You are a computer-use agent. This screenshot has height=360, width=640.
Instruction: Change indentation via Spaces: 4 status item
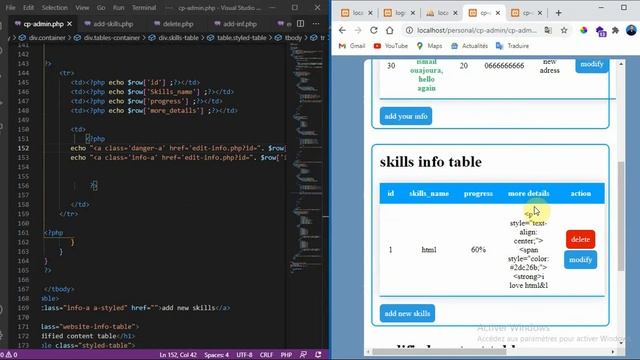(x=216, y=355)
